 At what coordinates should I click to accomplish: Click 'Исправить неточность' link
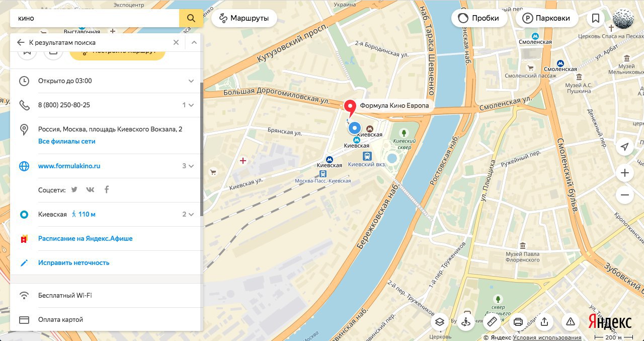[73, 262]
